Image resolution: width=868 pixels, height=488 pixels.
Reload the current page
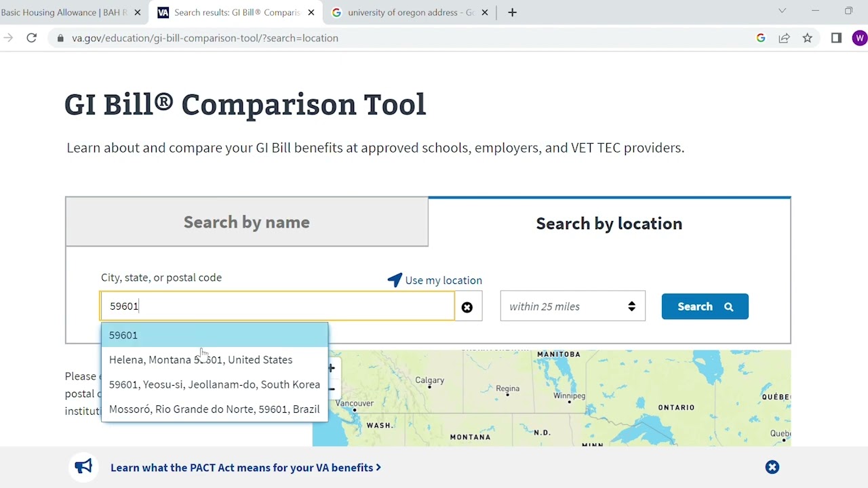[x=32, y=38]
